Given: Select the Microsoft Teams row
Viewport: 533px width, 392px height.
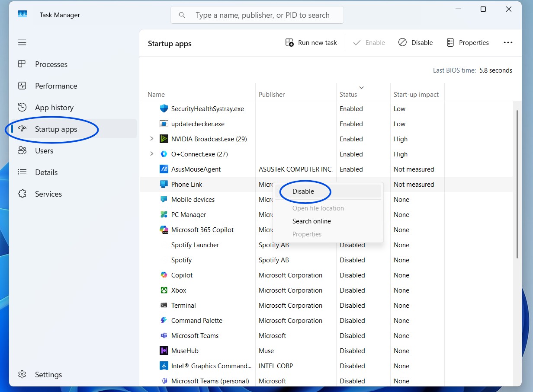Looking at the screenshot, I should 195,336.
